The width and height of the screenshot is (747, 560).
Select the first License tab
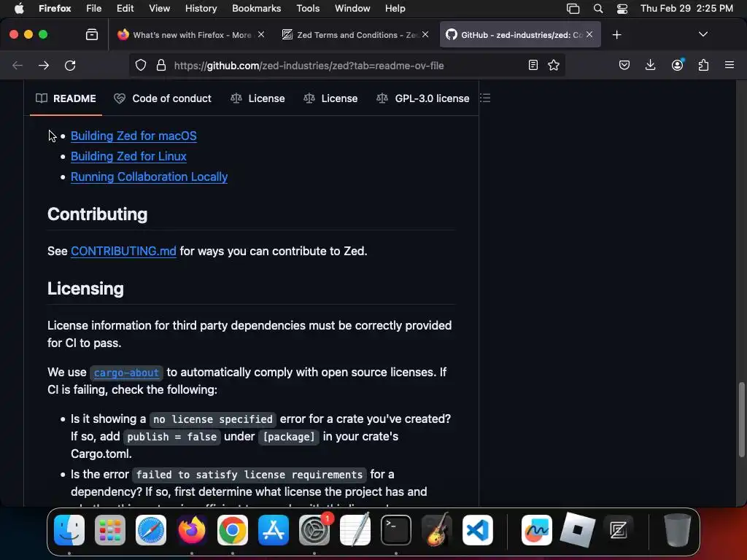pos(258,98)
